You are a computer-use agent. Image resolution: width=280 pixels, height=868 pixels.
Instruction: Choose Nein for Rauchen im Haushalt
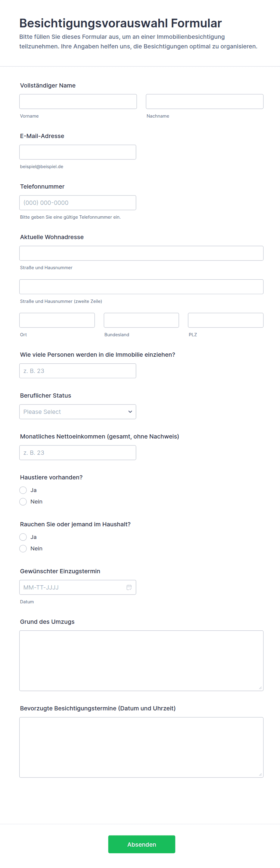point(23,549)
